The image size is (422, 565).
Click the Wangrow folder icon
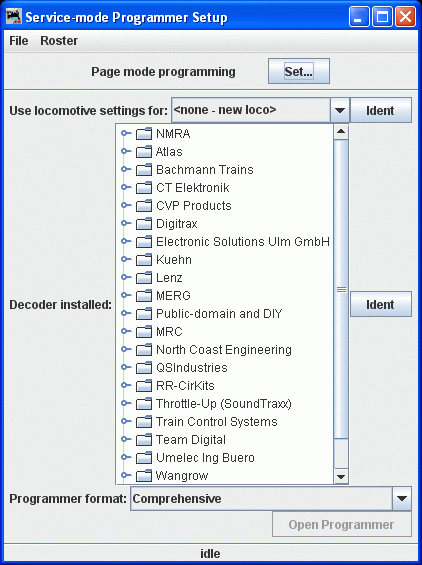click(144, 476)
